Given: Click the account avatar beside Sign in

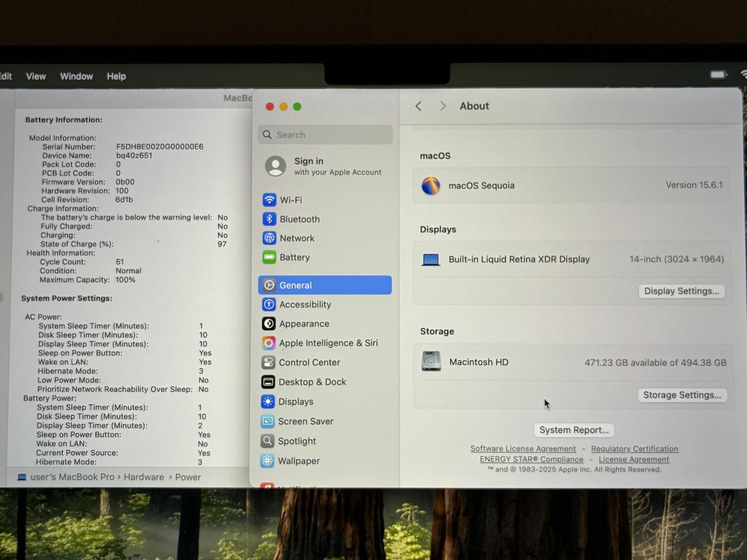Looking at the screenshot, I should pos(275,166).
